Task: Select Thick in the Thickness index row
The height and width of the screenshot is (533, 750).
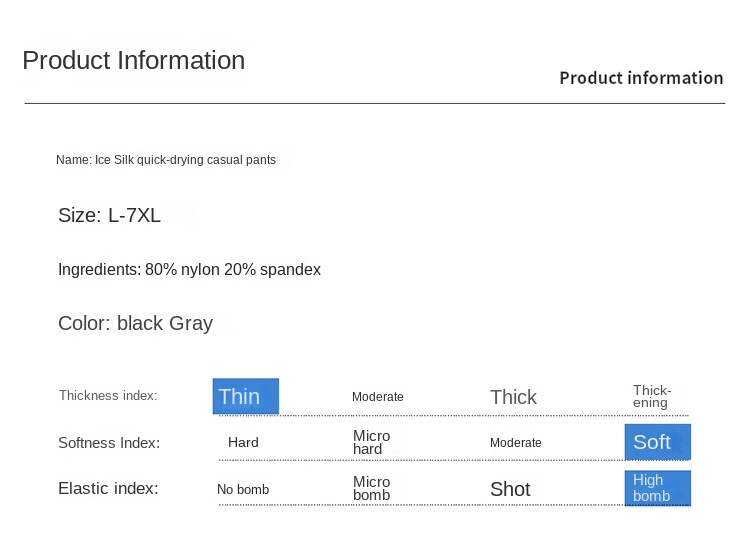Action: tap(513, 397)
